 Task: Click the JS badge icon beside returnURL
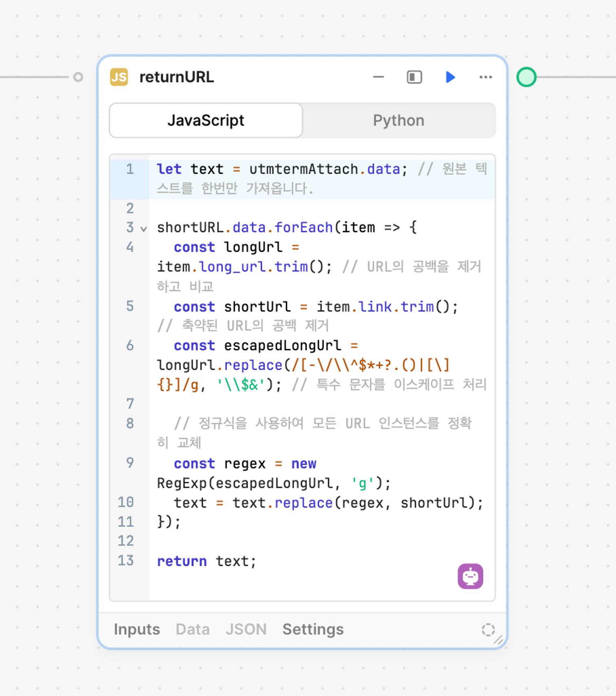[119, 77]
